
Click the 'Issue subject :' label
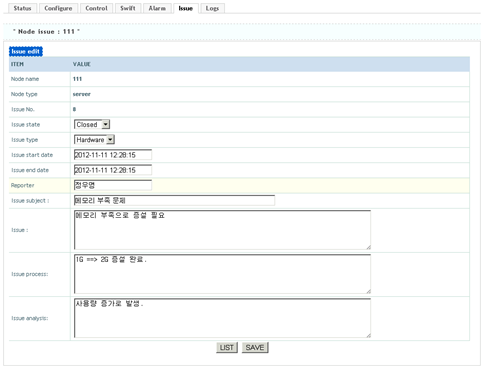click(30, 201)
